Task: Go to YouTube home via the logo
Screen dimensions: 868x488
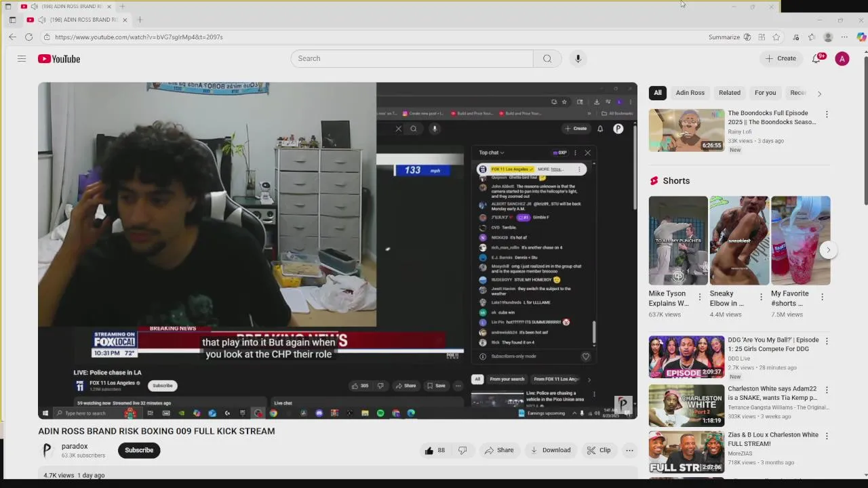Action: [59, 59]
